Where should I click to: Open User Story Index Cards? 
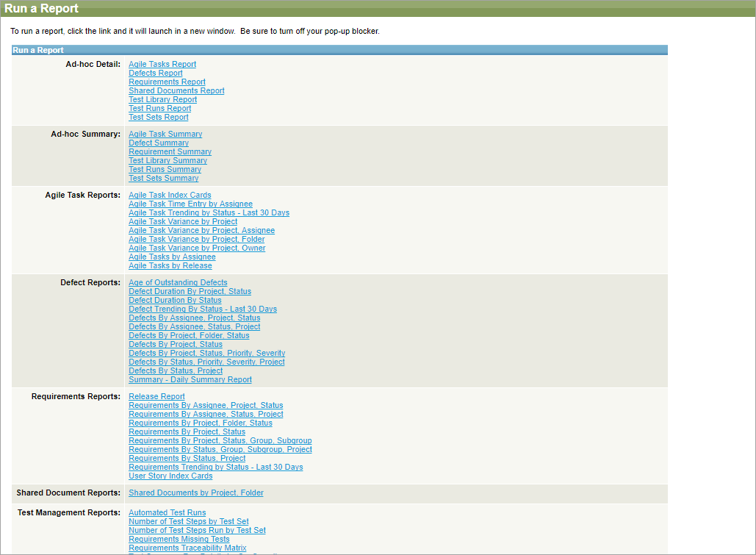pyautogui.click(x=170, y=476)
